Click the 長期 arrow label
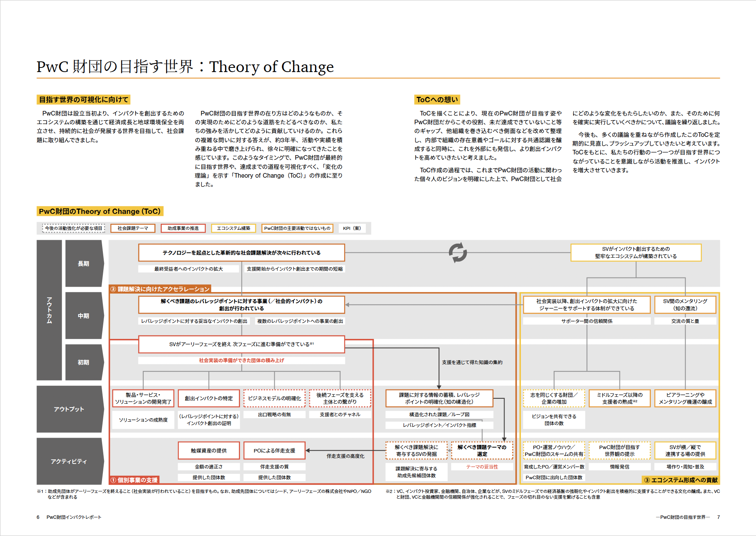 pos(83,263)
